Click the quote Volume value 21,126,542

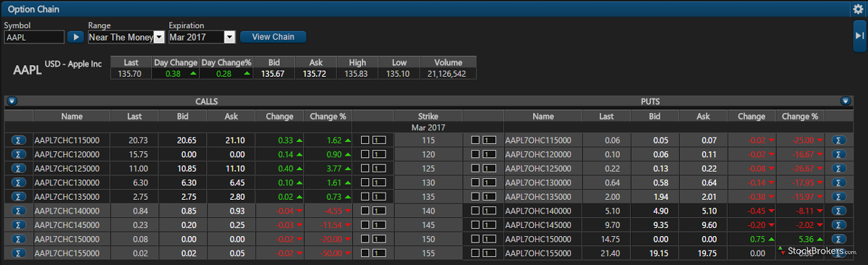pyautogui.click(x=446, y=74)
